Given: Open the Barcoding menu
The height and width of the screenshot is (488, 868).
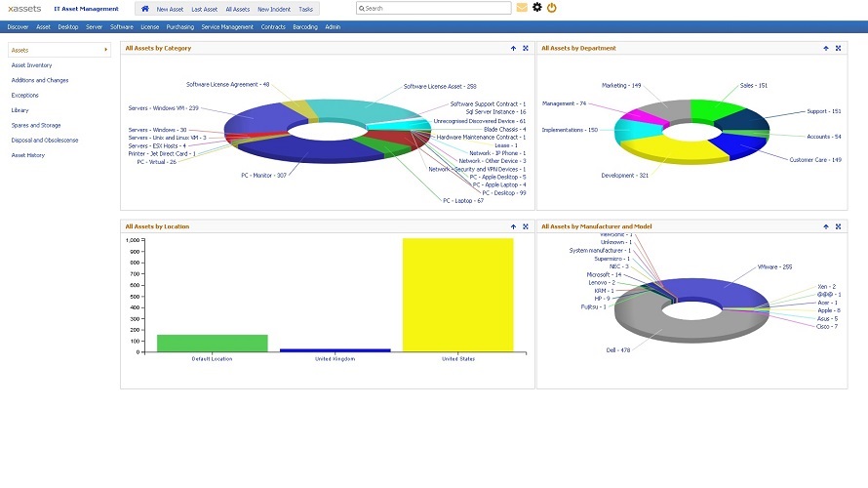Looking at the screenshot, I should (305, 27).
